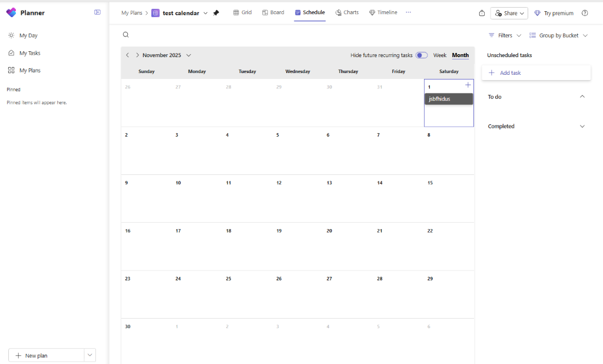The image size is (603, 364).
Task: Open the help question mark icon
Action: (585, 13)
